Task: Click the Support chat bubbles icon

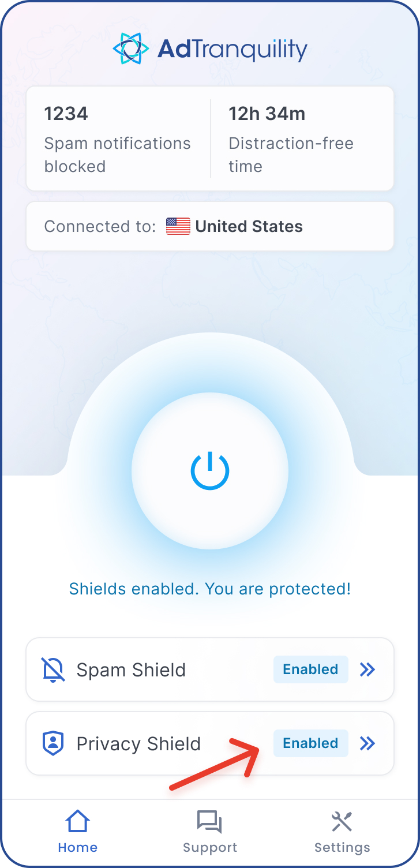Action: 210,821
